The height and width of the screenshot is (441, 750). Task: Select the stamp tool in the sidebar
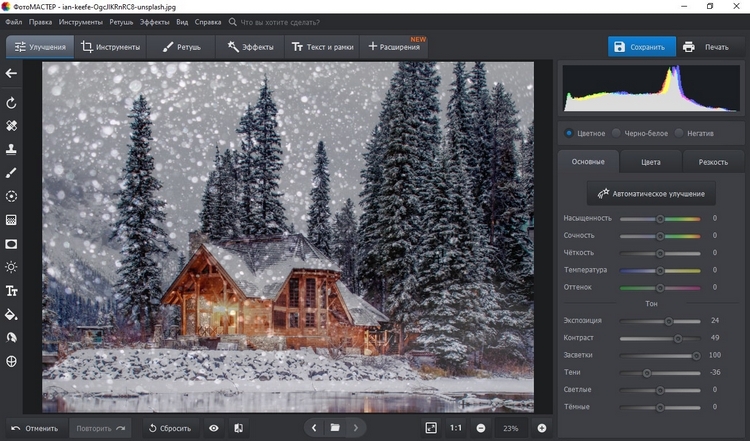[x=11, y=150]
